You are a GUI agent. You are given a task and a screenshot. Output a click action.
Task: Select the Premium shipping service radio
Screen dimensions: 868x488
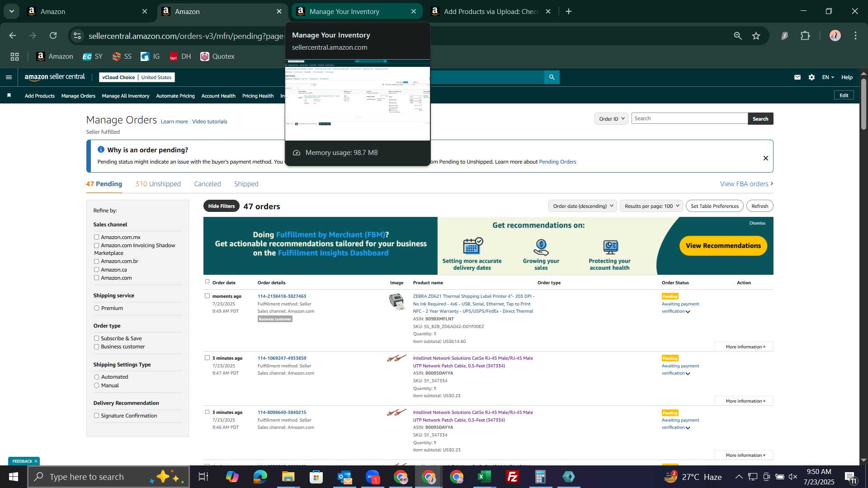point(96,308)
